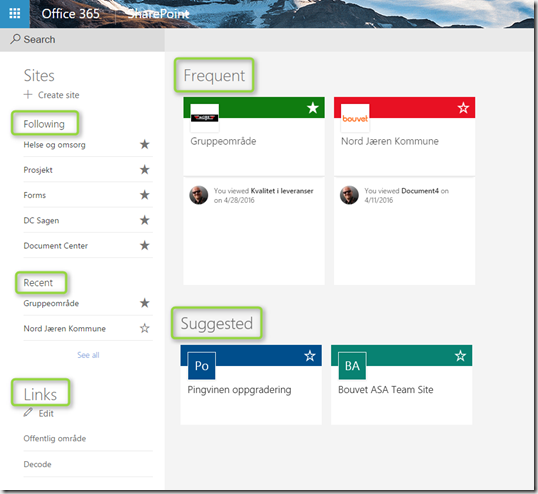Click the BA tile icon

pos(352,366)
